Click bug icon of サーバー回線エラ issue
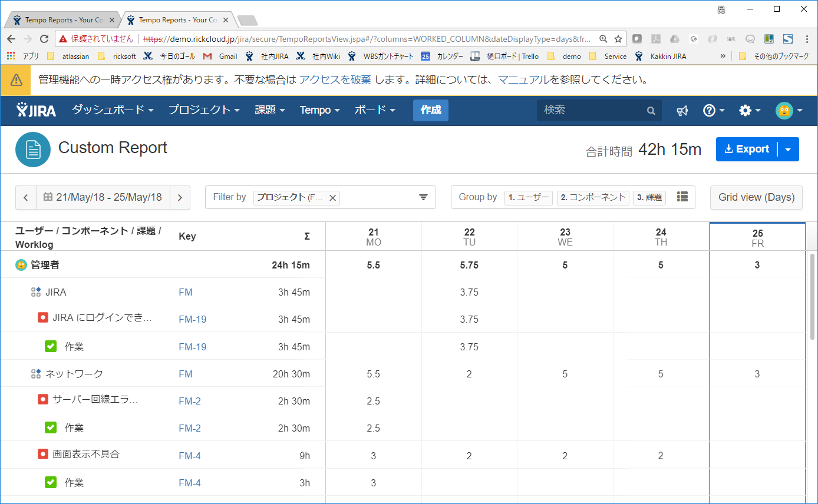Image resolution: width=818 pixels, height=504 pixels. point(42,400)
